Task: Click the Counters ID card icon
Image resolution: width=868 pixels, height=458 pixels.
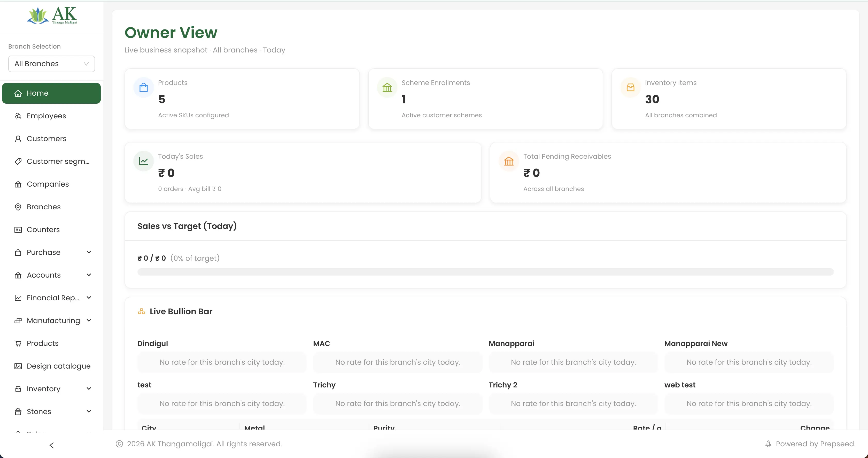Action: pyautogui.click(x=18, y=230)
